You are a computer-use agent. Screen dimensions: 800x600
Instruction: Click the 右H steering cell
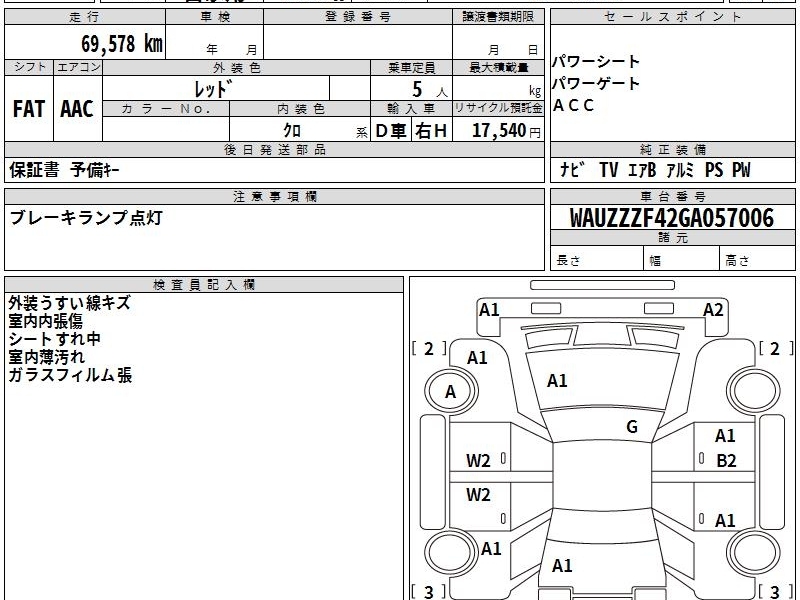[x=431, y=131]
